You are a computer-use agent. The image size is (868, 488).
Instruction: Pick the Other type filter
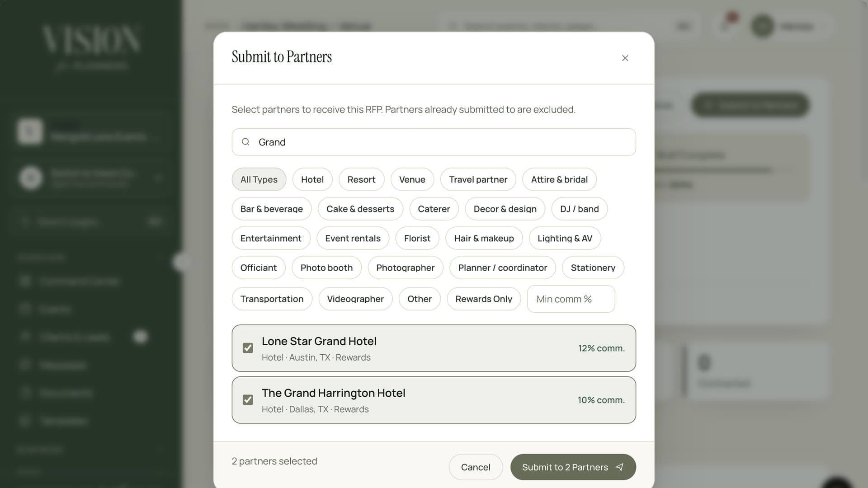(x=420, y=299)
